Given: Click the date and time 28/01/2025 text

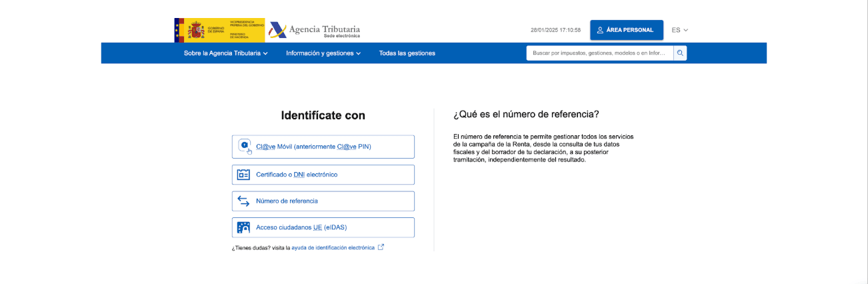Looking at the screenshot, I should click(555, 30).
